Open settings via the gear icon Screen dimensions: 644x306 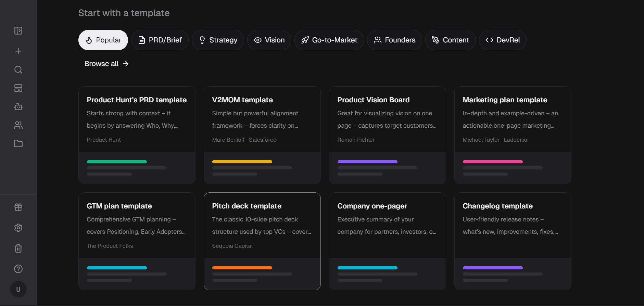coord(18,228)
